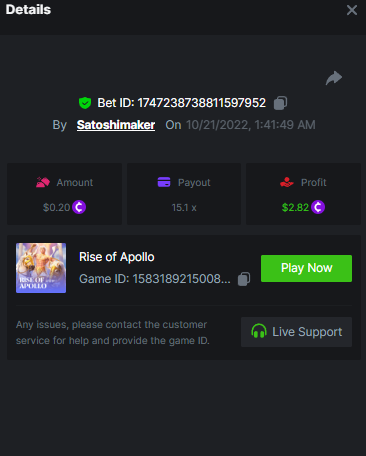Click the red Profit hand icon

click(x=287, y=182)
